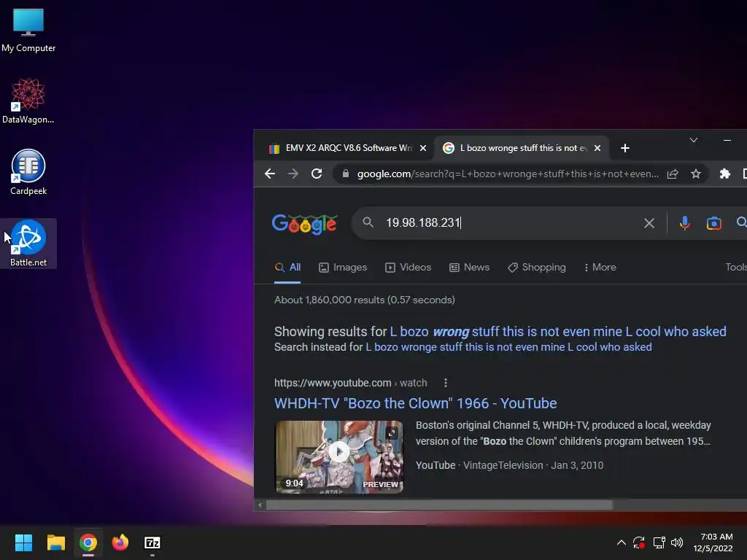Select the Battle.net desktop shortcut
The height and width of the screenshot is (560, 747).
(28, 244)
